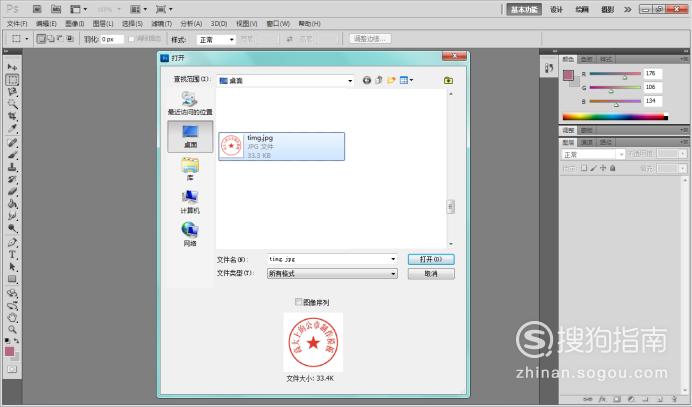692x407 pixels.
Task: Click the foreground color swatch in Color panel
Action: point(568,75)
